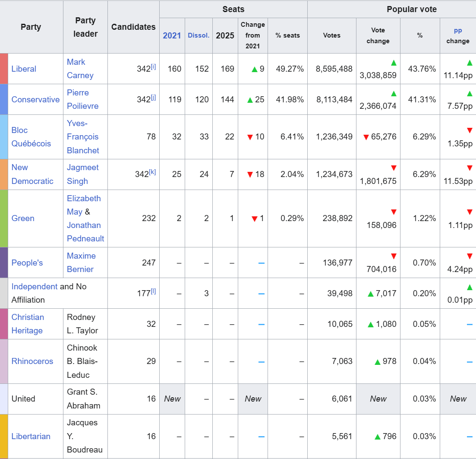Select the Liberal seat share 49.27%

[288, 69]
